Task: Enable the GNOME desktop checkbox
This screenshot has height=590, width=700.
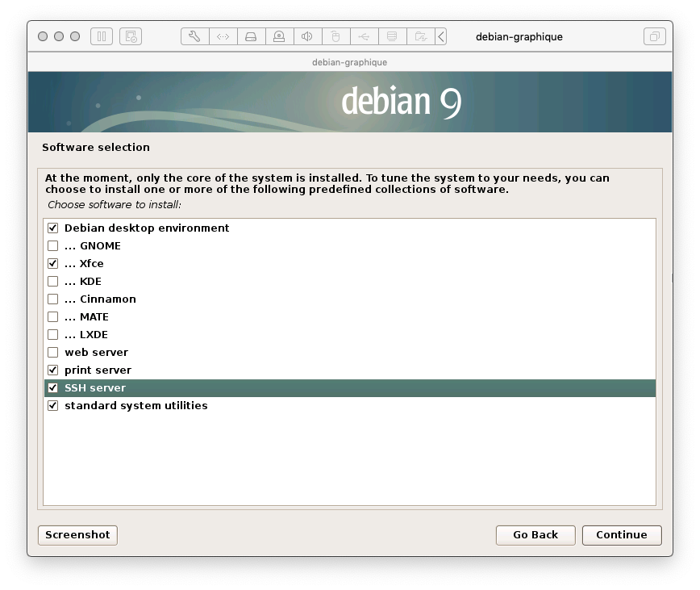Action: pyautogui.click(x=52, y=246)
